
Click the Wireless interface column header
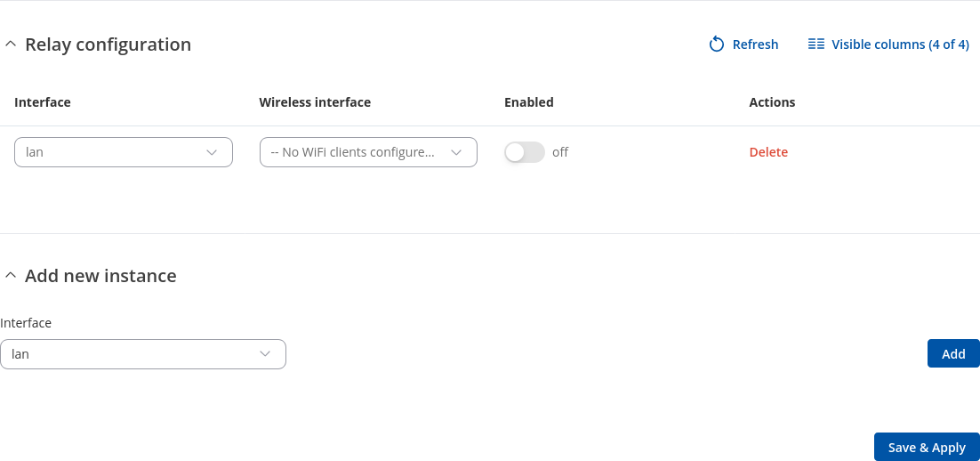point(315,102)
